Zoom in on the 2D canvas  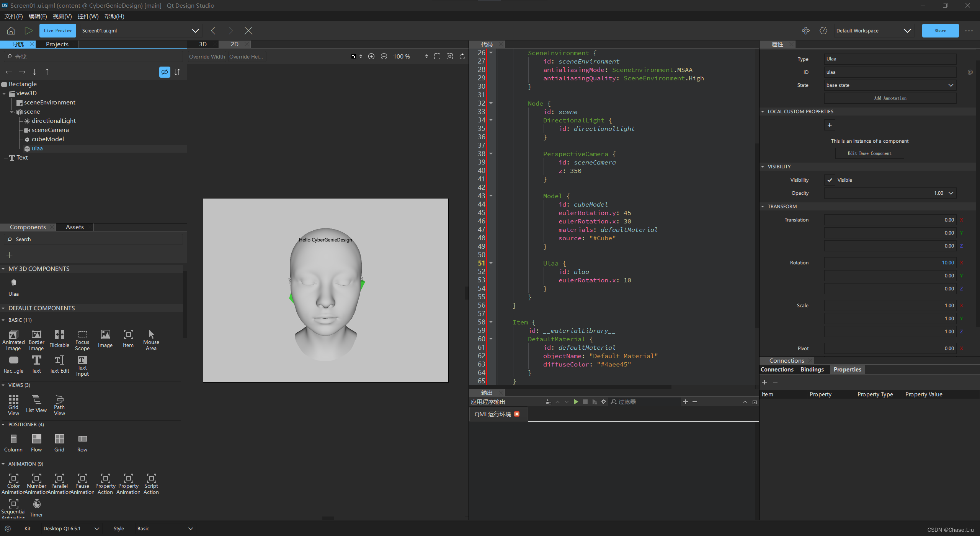[371, 56]
